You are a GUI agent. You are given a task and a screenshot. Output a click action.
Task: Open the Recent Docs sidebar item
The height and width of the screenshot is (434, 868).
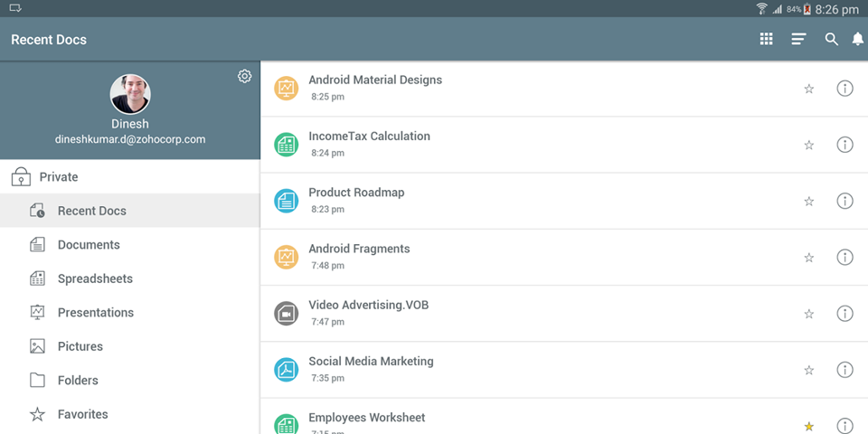pyautogui.click(x=130, y=211)
